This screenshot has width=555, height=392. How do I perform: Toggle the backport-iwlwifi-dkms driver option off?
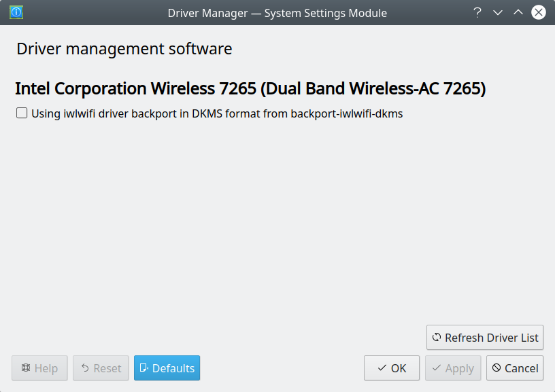click(20, 113)
